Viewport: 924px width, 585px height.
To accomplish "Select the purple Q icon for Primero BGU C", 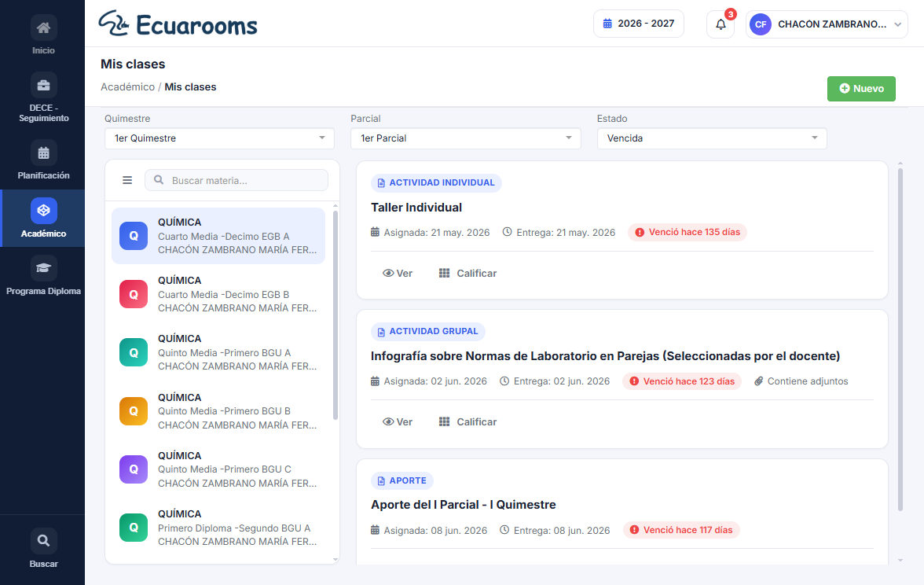I will (134, 469).
